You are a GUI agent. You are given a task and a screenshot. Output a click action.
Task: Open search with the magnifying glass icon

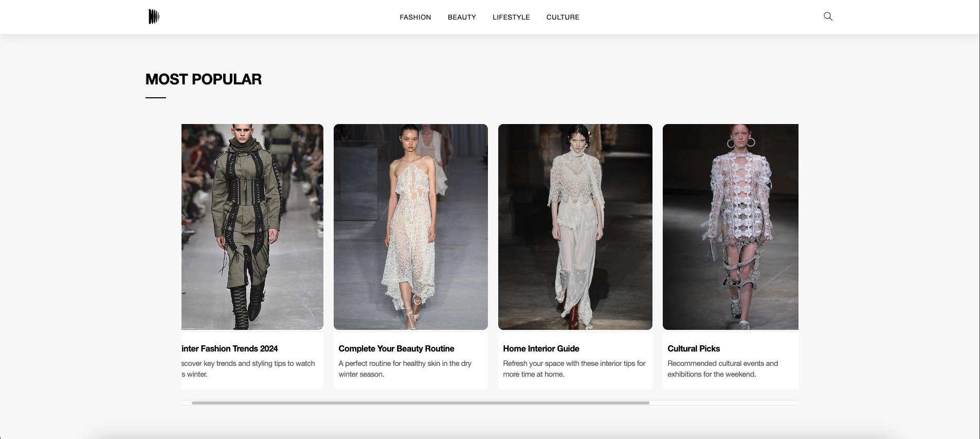(x=828, y=16)
